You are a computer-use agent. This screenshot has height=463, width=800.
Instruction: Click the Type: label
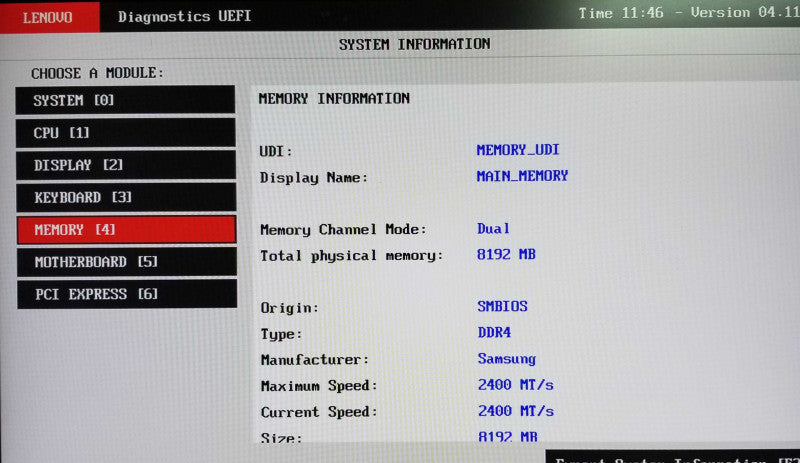281,334
